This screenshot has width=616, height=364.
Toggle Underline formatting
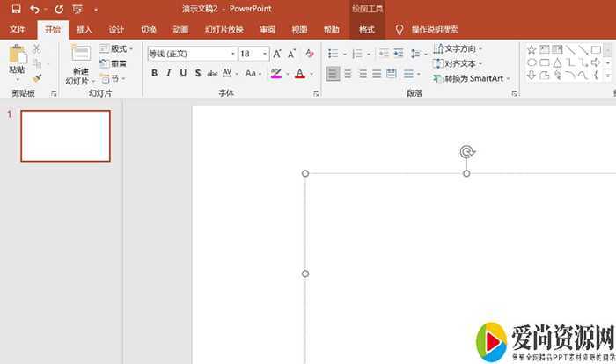183,74
